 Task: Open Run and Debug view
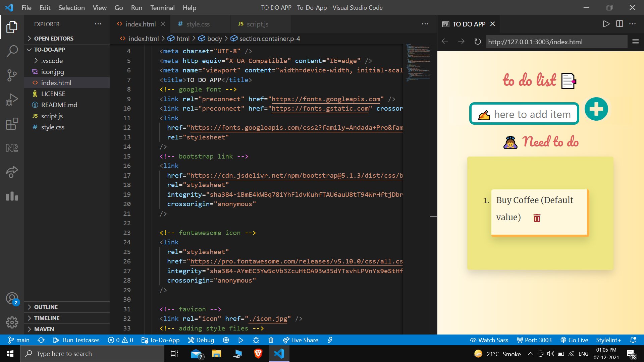[12, 100]
